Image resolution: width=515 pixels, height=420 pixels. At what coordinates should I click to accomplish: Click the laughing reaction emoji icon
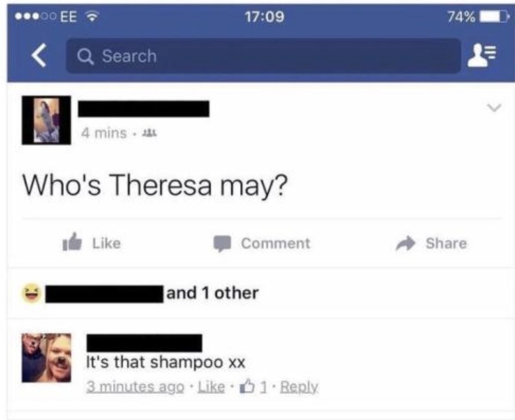(x=31, y=294)
